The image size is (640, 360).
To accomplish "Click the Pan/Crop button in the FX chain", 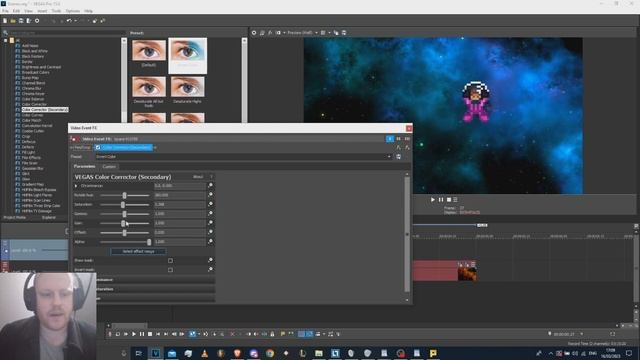I will pos(82,147).
